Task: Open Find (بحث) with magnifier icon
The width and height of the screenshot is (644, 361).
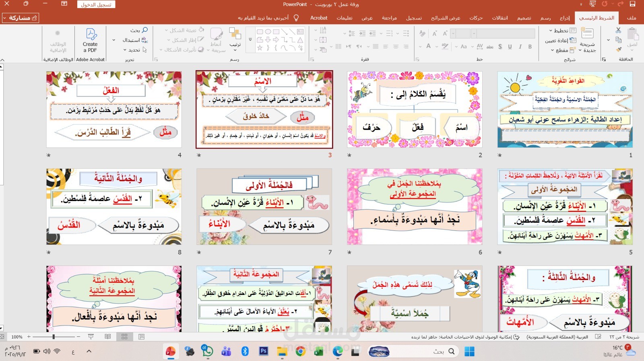Action: [x=140, y=30]
